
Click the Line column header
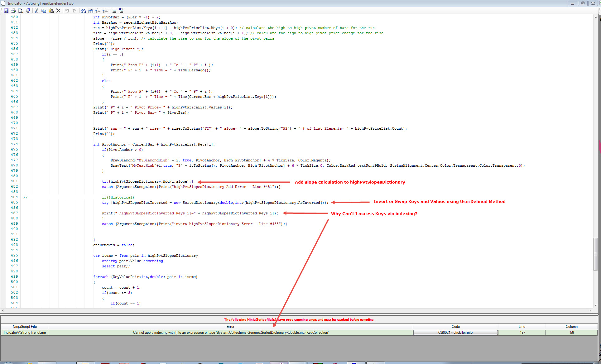pos(522,327)
